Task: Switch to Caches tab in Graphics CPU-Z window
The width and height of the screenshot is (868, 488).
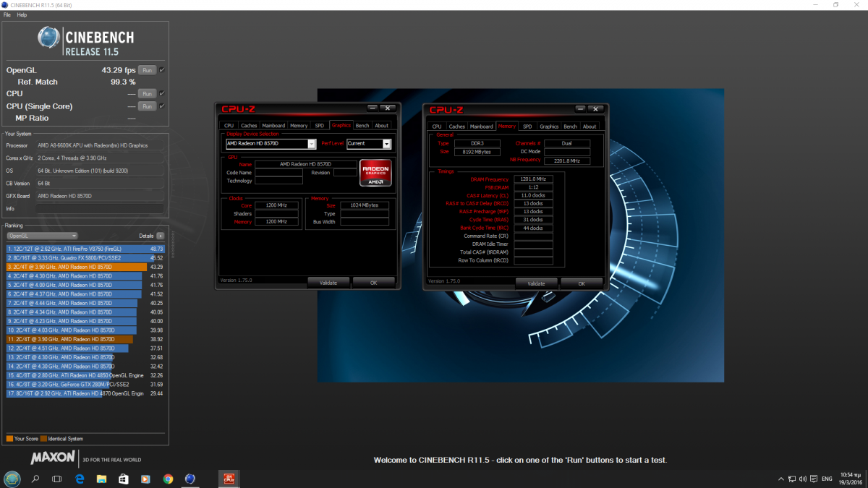Action: point(249,126)
